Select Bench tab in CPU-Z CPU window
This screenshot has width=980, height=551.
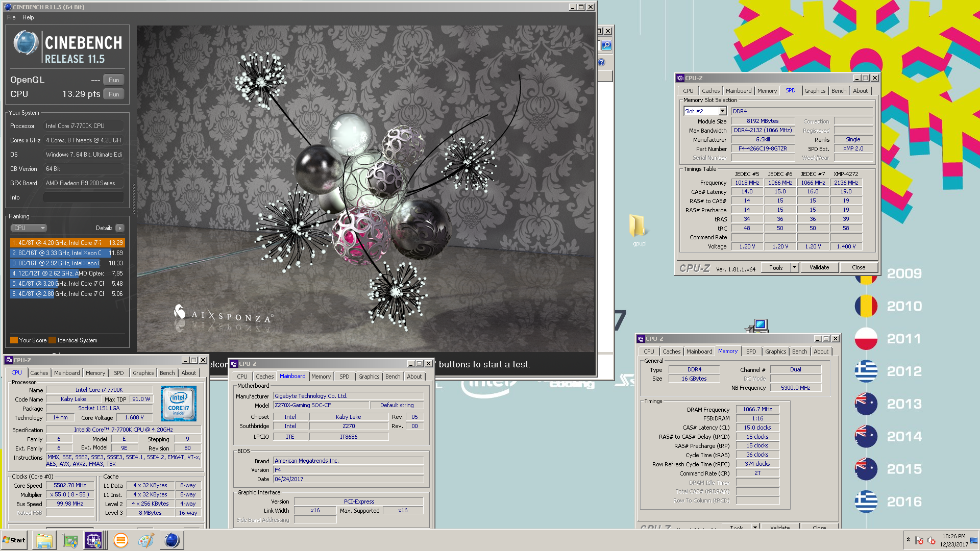pyautogui.click(x=167, y=373)
